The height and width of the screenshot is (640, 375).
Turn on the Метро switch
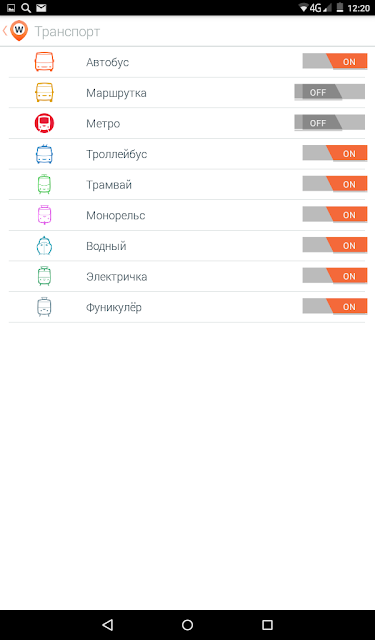click(x=330, y=123)
